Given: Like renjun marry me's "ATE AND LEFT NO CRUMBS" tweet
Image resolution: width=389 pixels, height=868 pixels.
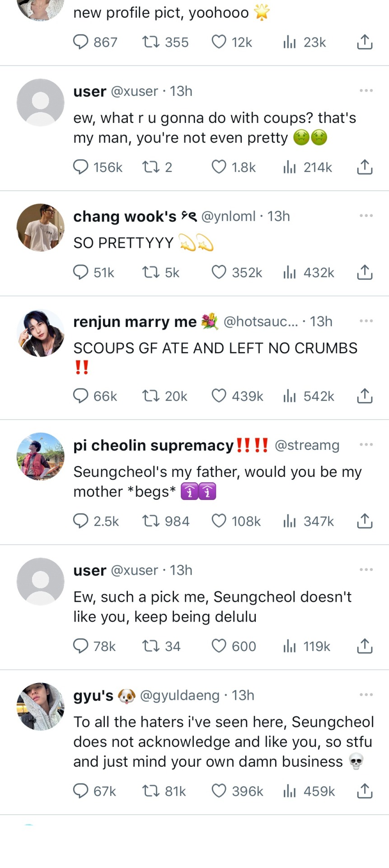Looking at the screenshot, I should (219, 396).
